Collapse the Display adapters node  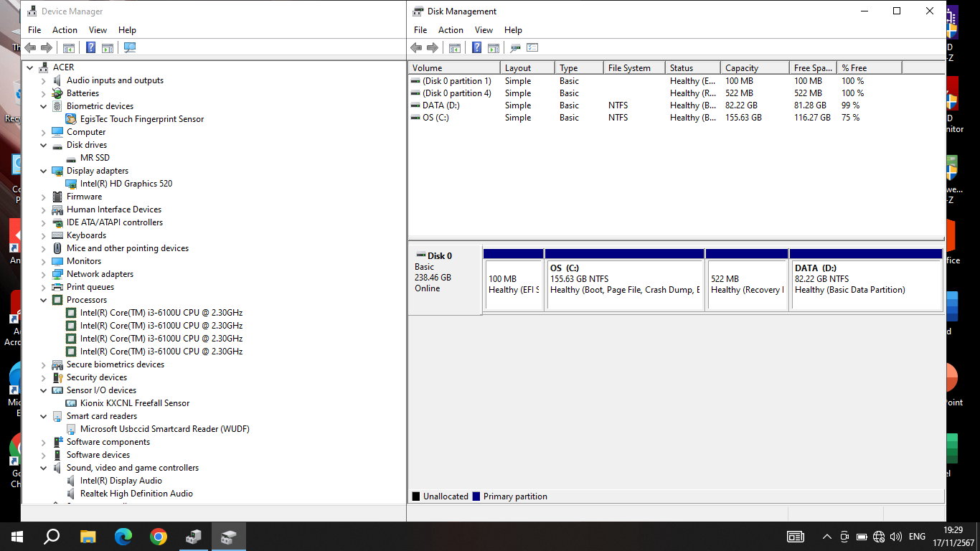coord(44,171)
